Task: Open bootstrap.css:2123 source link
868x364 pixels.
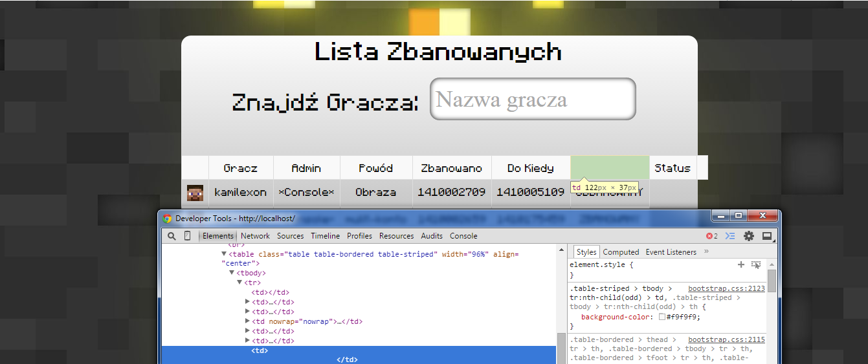Action: click(x=726, y=288)
